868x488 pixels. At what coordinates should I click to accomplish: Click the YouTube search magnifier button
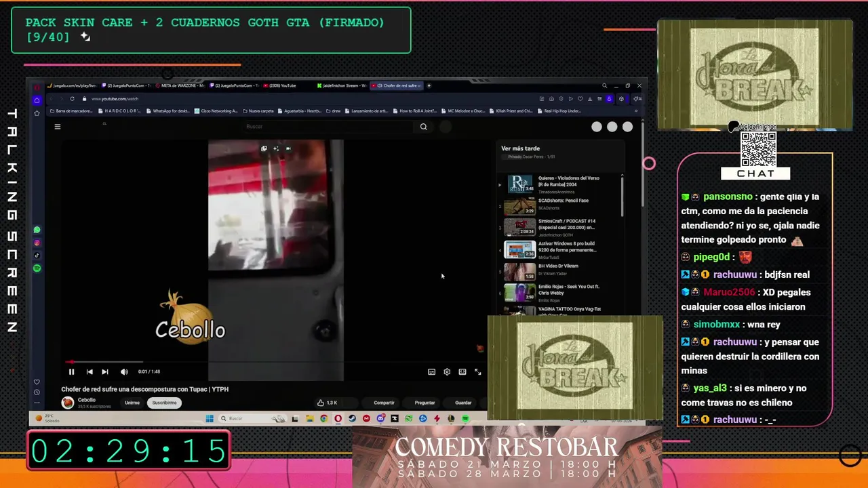point(424,127)
